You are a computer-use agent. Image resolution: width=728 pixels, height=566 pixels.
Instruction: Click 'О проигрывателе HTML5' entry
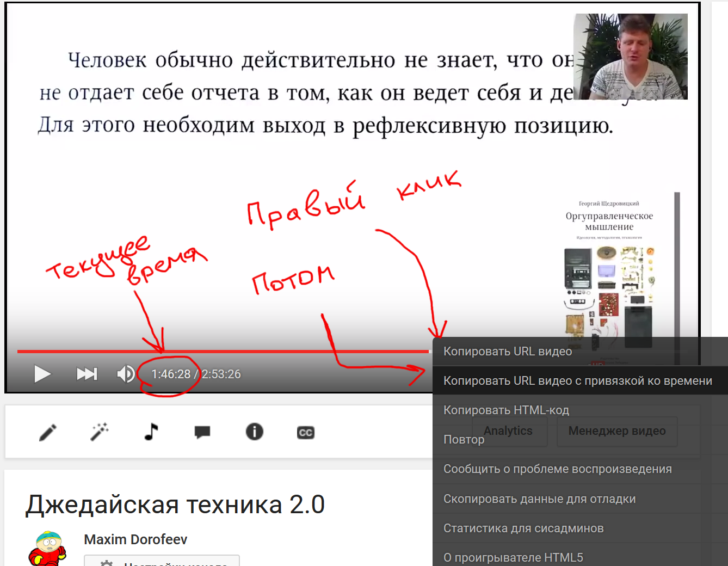[x=513, y=557]
